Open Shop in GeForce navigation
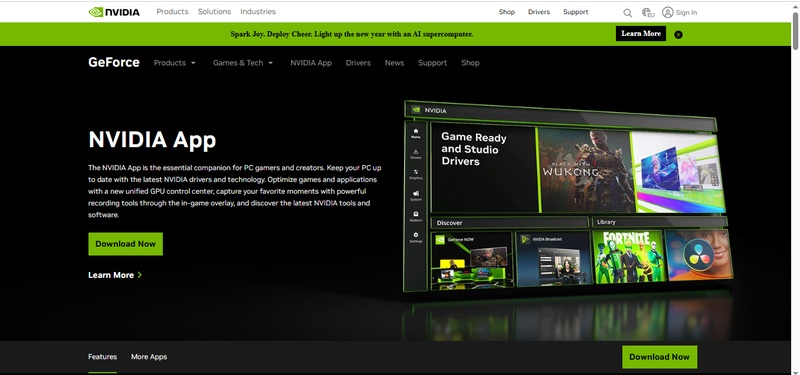The height and width of the screenshot is (375, 800). pyautogui.click(x=470, y=63)
